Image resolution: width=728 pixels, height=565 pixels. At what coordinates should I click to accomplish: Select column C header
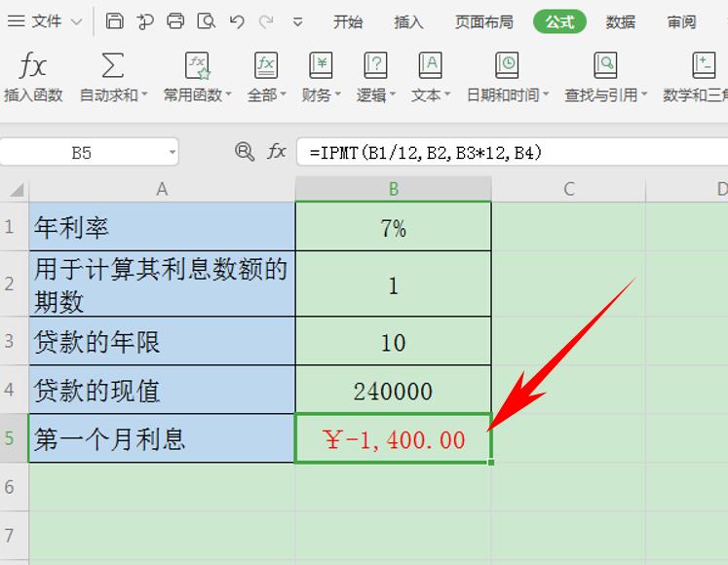[x=569, y=189]
